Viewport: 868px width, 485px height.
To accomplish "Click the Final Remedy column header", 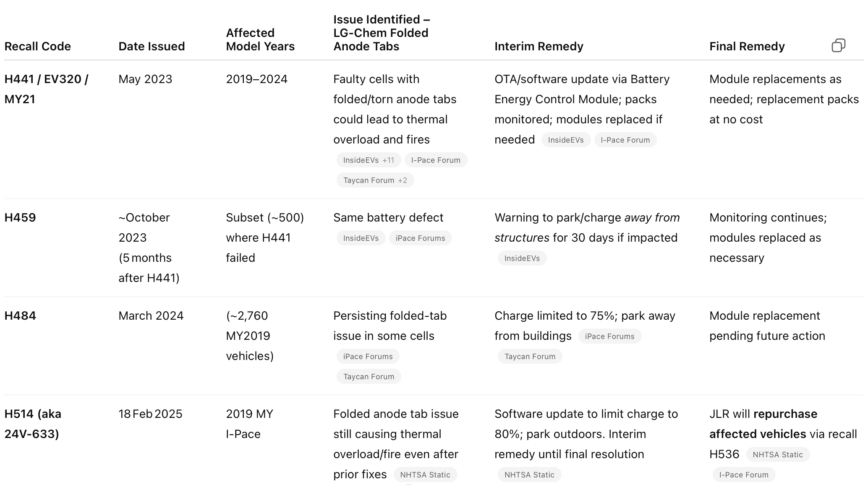I will pyautogui.click(x=747, y=46).
